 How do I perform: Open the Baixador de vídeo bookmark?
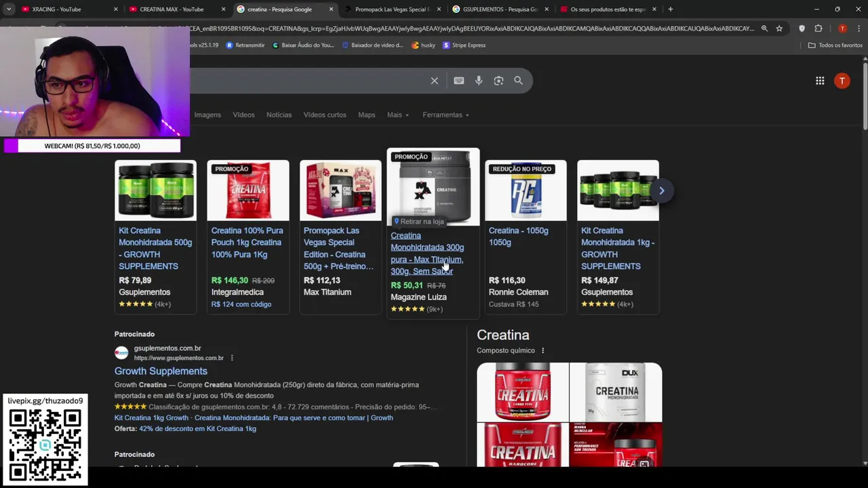(x=373, y=45)
